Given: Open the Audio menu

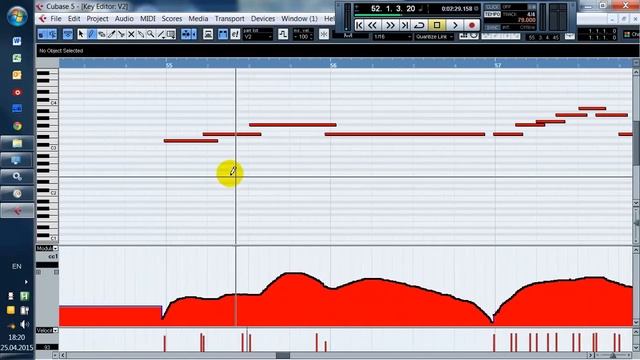Looking at the screenshot, I should coord(124,18).
